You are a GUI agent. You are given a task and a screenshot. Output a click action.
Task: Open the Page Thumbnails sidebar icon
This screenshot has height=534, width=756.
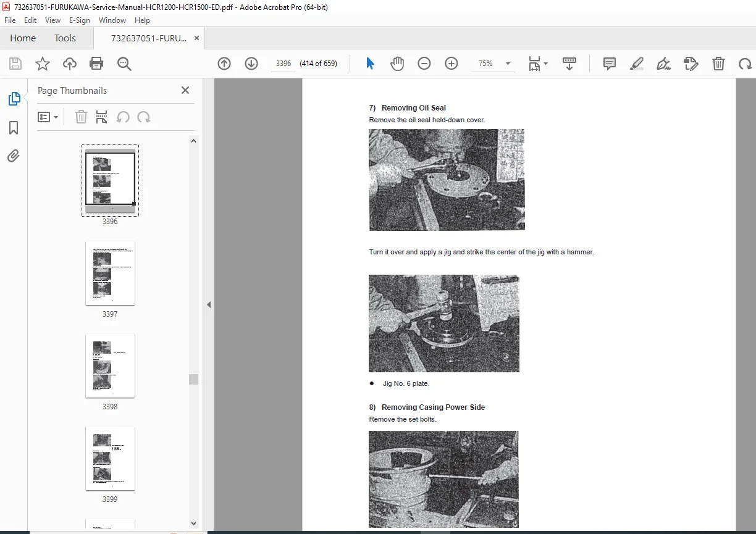(14, 99)
